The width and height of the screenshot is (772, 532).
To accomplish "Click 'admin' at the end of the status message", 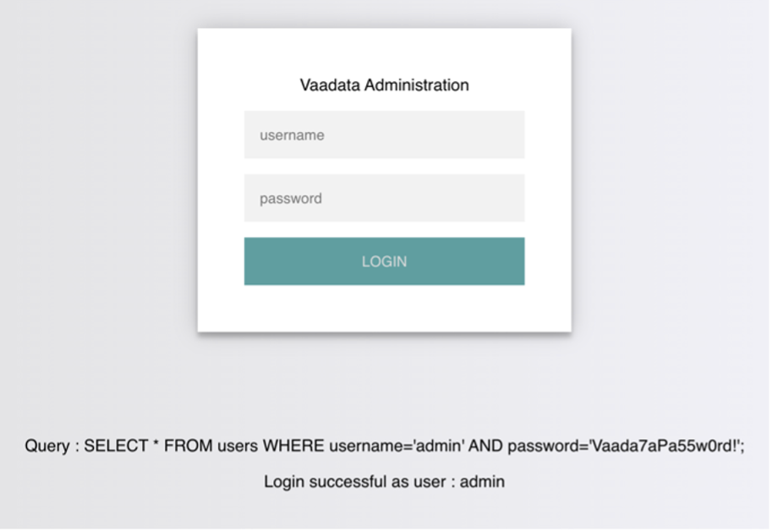I will [482, 482].
